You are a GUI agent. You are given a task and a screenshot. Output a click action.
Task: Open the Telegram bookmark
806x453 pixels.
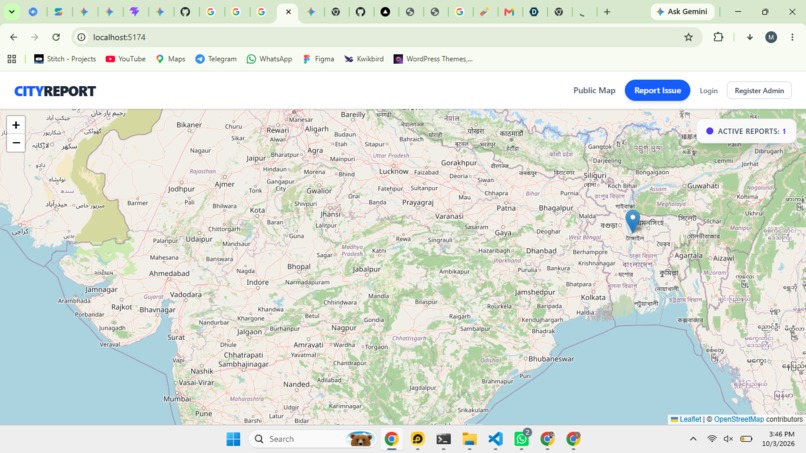coord(216,59)
